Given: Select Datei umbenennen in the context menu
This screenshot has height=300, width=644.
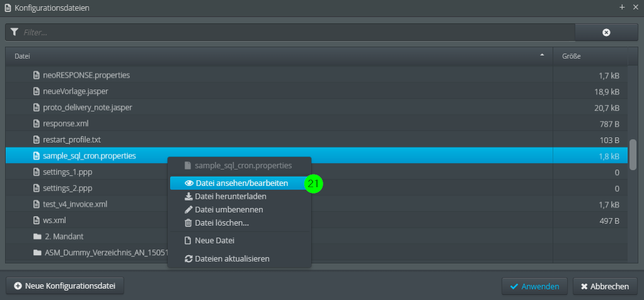Looking at the screenshot, I should click(x=229, y=210).
